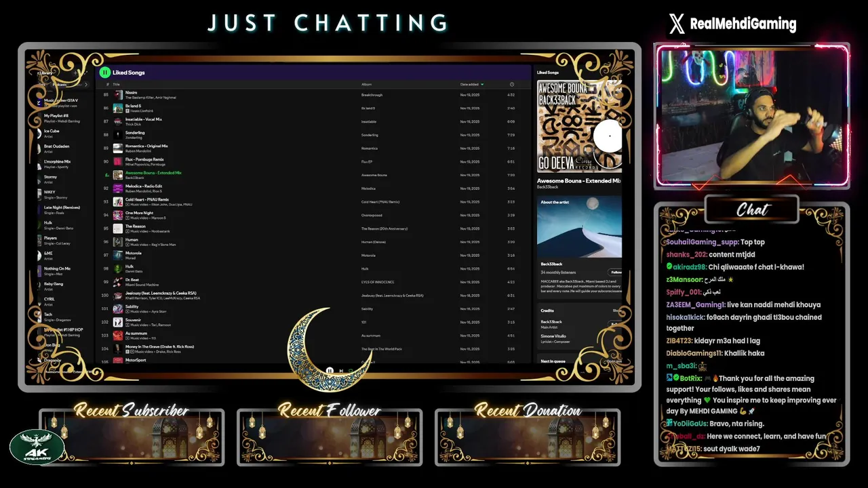Click the 6:54 duration of Hulk
Image resolution: width=868 pixels, height=488 pixels.
pyautogui.click(x=511, y=268)
